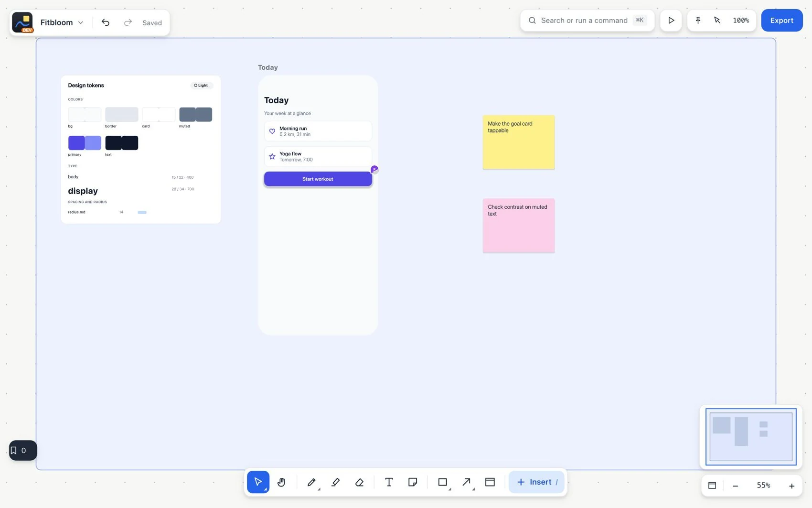Select the Today frame label above the phone
The image size is (812, 508).
[x=268, y=67]
